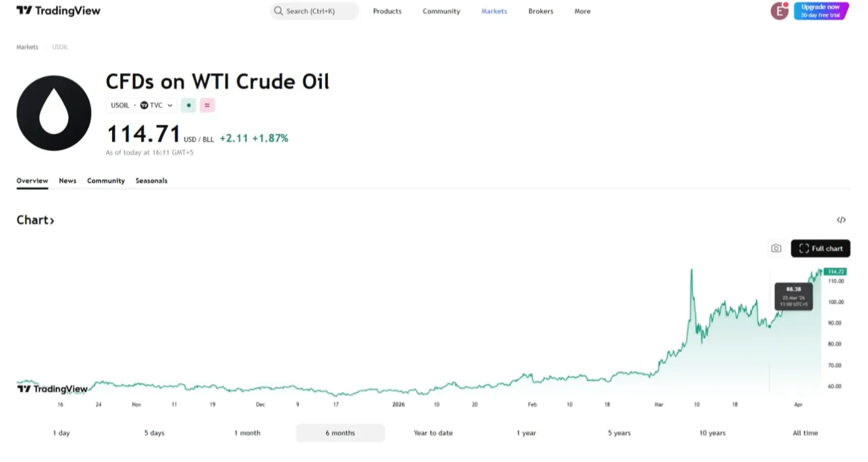The image size is (868, 462).
Task: Click the Upgrade now button
Action: (820, 11)
